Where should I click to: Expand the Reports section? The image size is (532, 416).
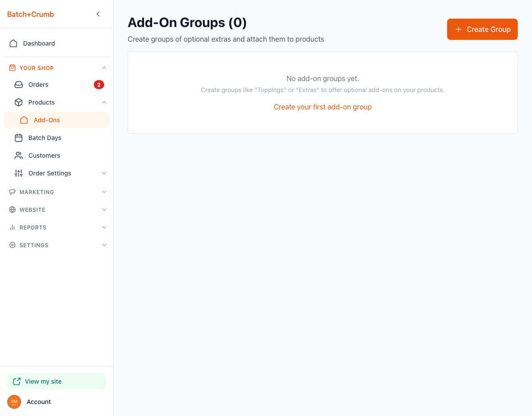(33, 227)
